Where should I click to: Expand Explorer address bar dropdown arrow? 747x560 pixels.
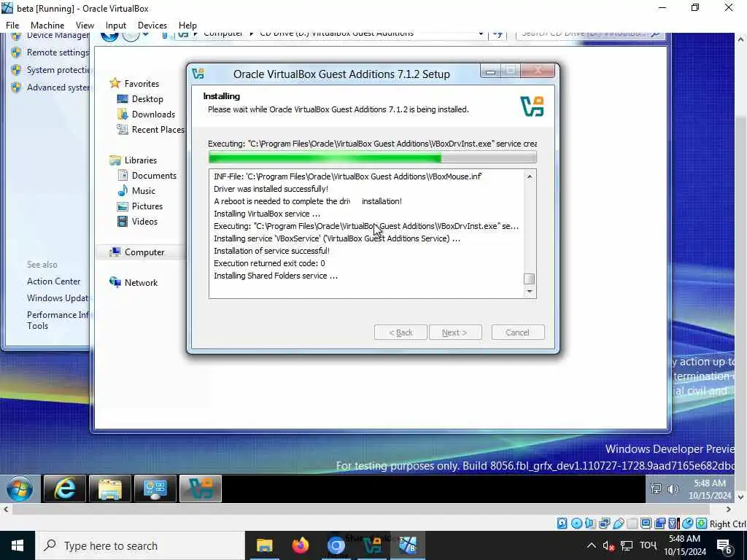click(x=481, y=34)
